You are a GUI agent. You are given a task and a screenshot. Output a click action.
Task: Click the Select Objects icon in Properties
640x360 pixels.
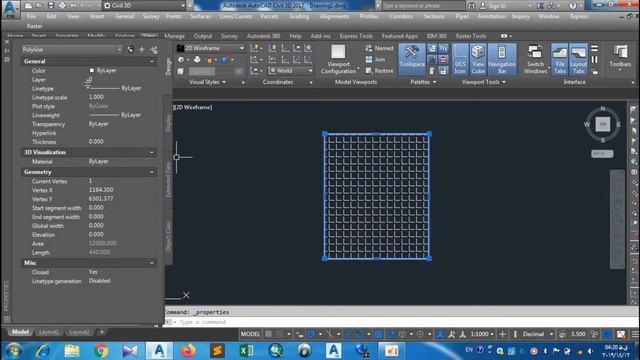pyautogui.click(x=142, y=50)
